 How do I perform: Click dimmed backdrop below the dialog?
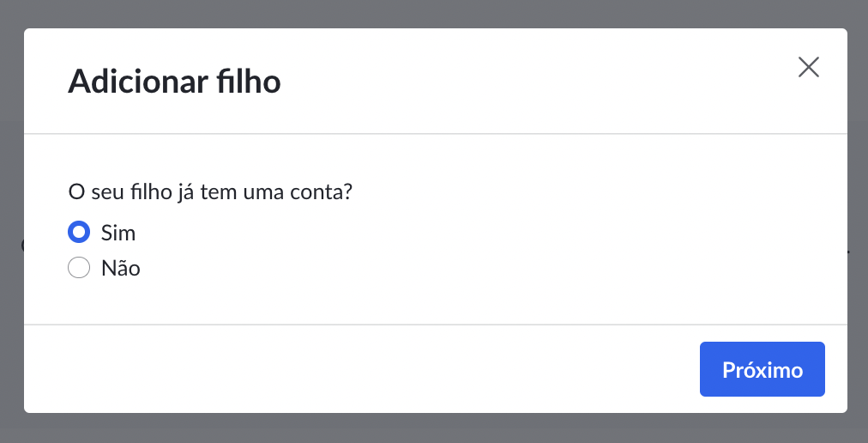(434, 428)
